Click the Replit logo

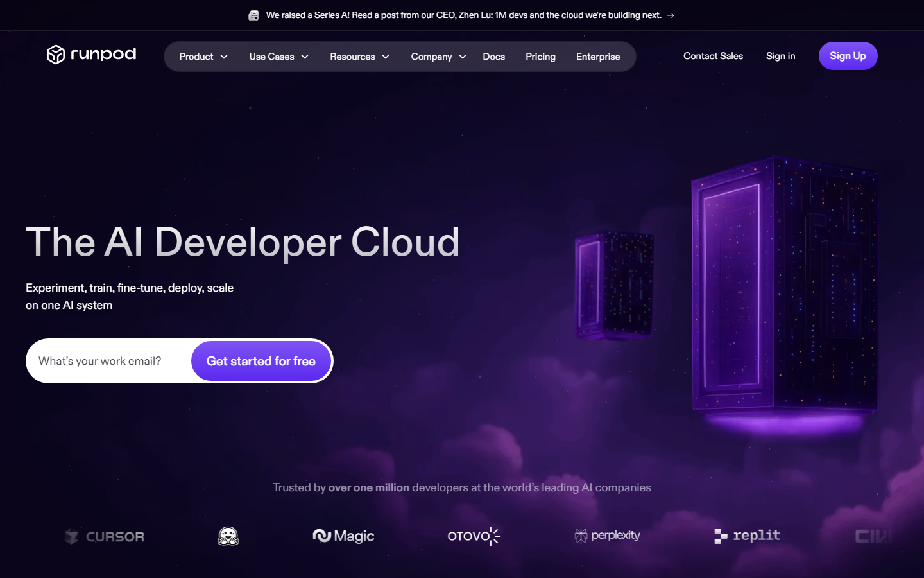[x=748, y=536]
